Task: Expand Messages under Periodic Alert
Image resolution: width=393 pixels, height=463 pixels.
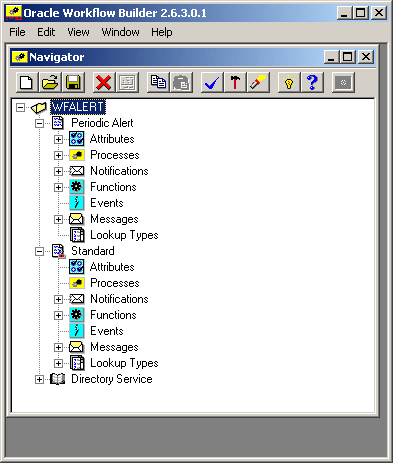Action: [58, 219]
